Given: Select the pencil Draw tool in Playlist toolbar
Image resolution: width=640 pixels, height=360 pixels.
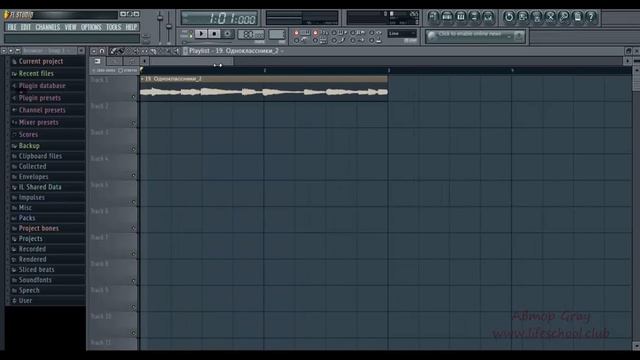Looking at the screenshot, I should (x=113, y=51).
